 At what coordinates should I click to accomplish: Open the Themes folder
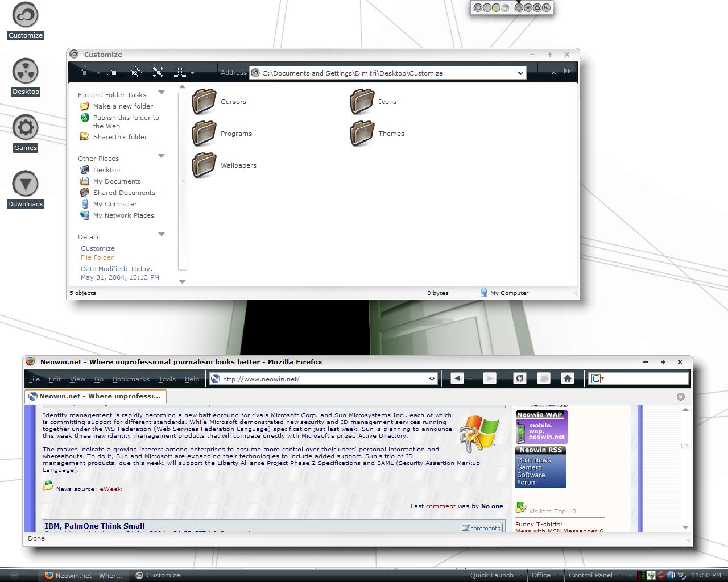pos(362,134)
